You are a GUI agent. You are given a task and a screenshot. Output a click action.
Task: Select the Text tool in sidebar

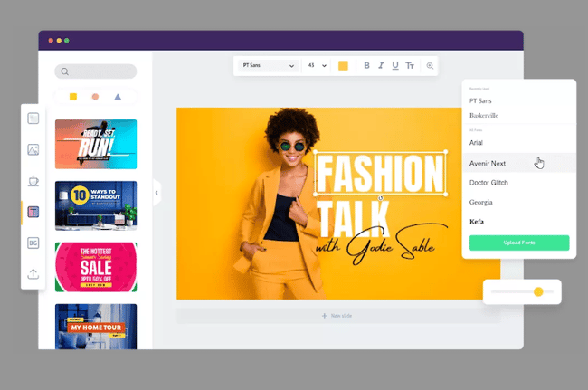point(33,212)
